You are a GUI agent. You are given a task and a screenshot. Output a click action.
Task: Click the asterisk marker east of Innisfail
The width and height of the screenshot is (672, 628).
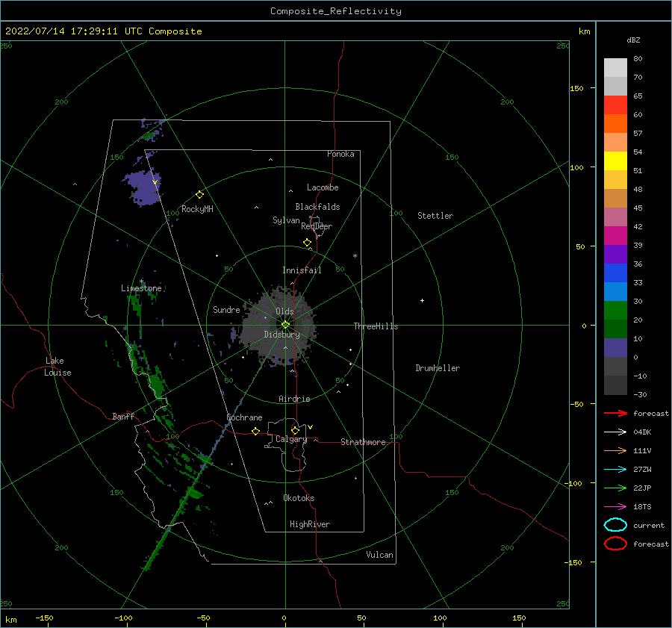pyautogui.click(x=355, y=256)
